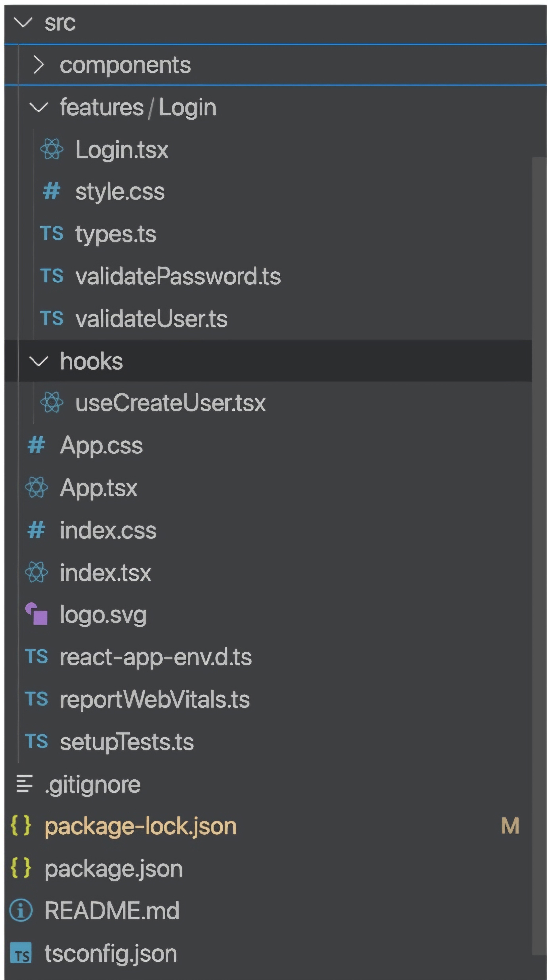Open the validatePassword.ts file
Viewport: 548px width, 980px height.
178,276
